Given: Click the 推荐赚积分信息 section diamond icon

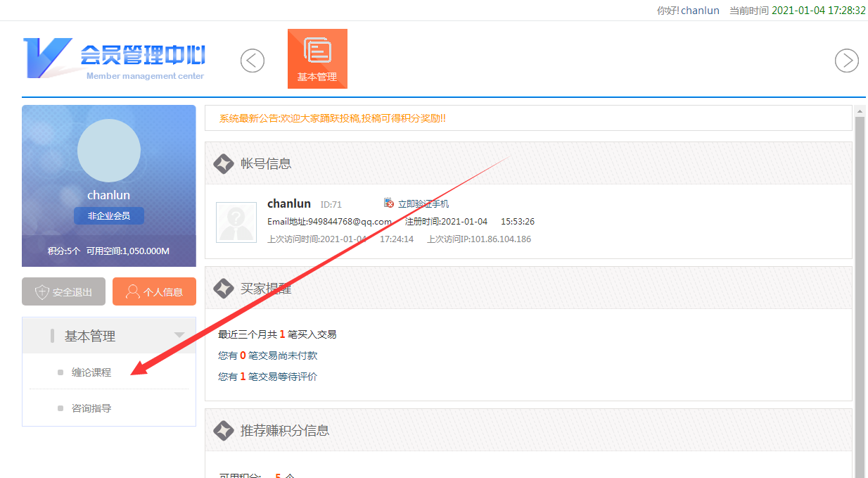Looking at the screenshot, I should click(224, 430).
